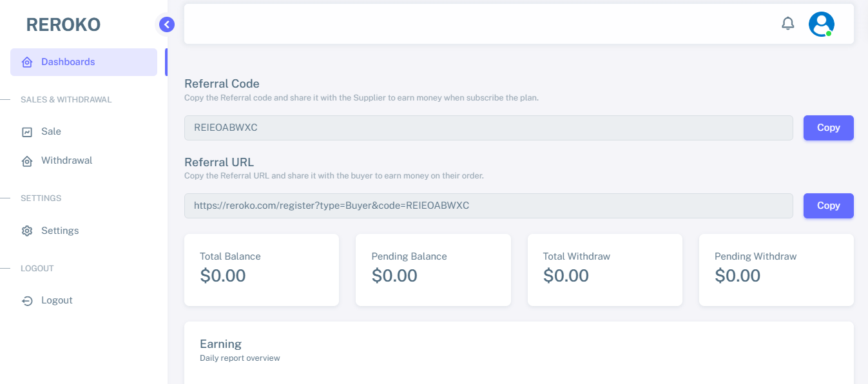Click the Pending Withdraw card

point(776,269)
